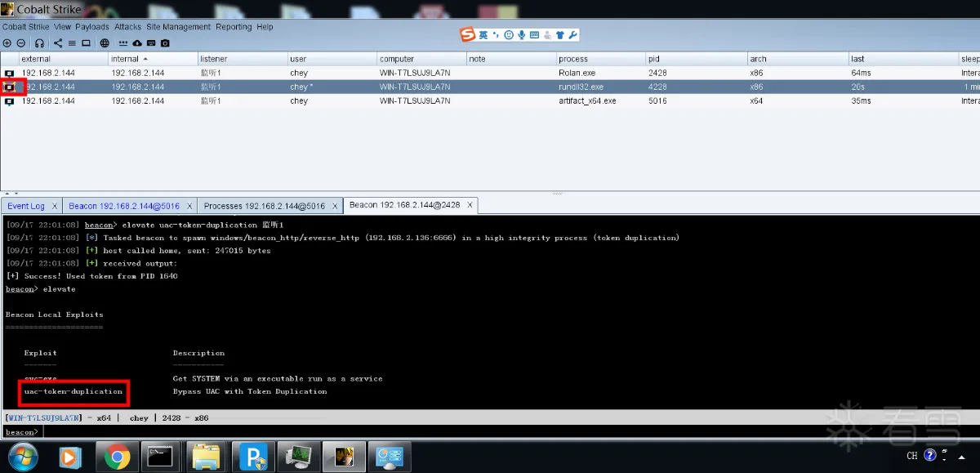Click the New Connection plus icon
This screenshot has width=980, height=473.
(7, 43)
